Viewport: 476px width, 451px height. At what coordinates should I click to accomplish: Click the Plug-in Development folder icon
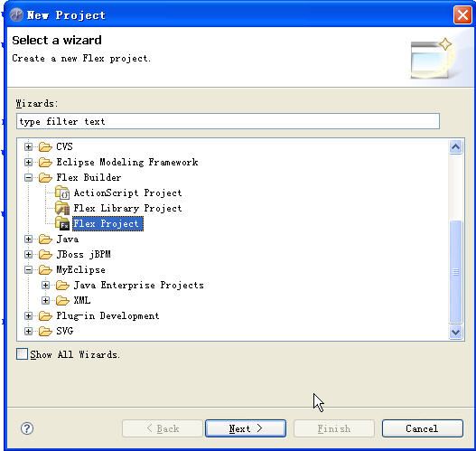pyautogui.click(x=45, y=316)
